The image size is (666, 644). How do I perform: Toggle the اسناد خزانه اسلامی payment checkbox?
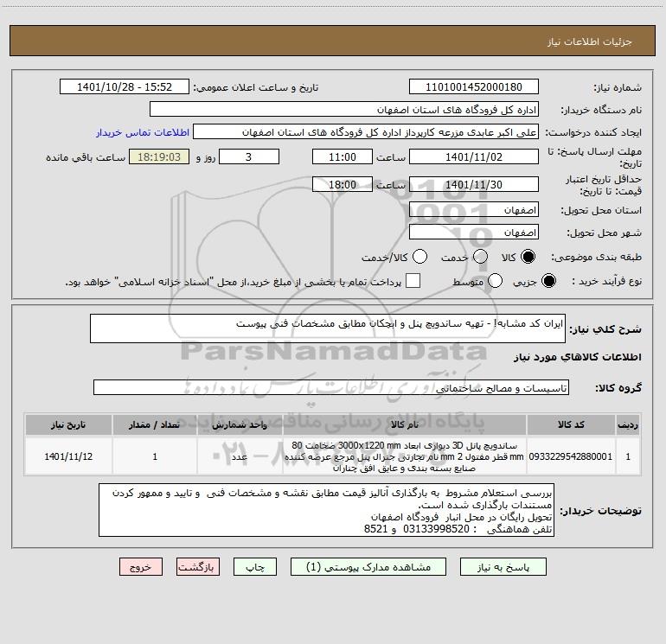pos(413,281)
